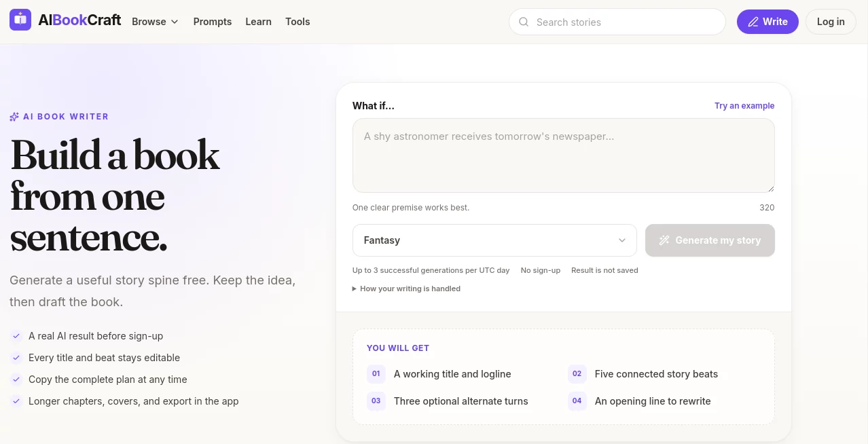
Task: Click the 04 number badge
Action: coord(577,401)
